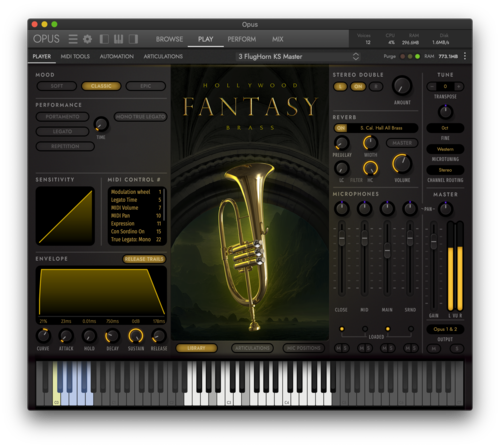Decrease transpose with minus stepper

point(432,87)
